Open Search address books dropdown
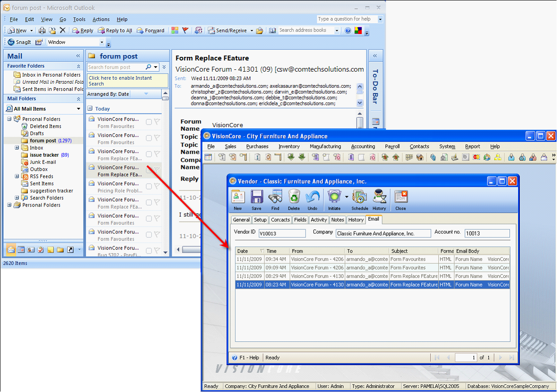This screenshot has height=392, width=557. (x=337, y=30)
